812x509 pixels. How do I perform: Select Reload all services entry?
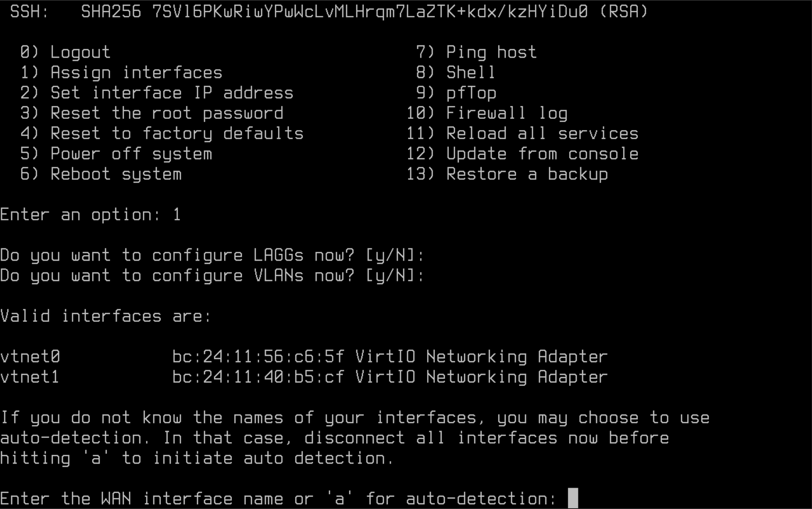click(x=542, y=134)
